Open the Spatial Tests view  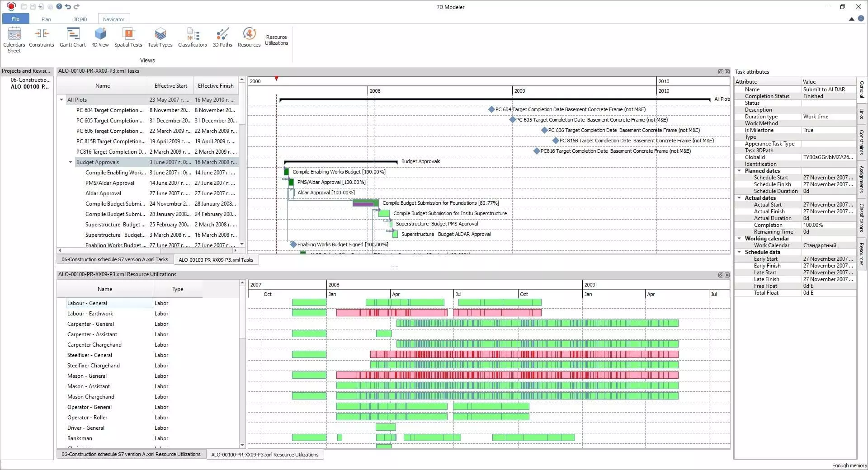pos(128,38)
